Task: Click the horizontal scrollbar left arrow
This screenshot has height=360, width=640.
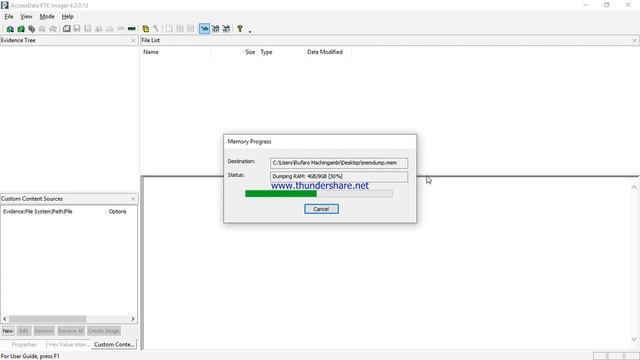Action: pyautogui.click(x=5, y=319)
